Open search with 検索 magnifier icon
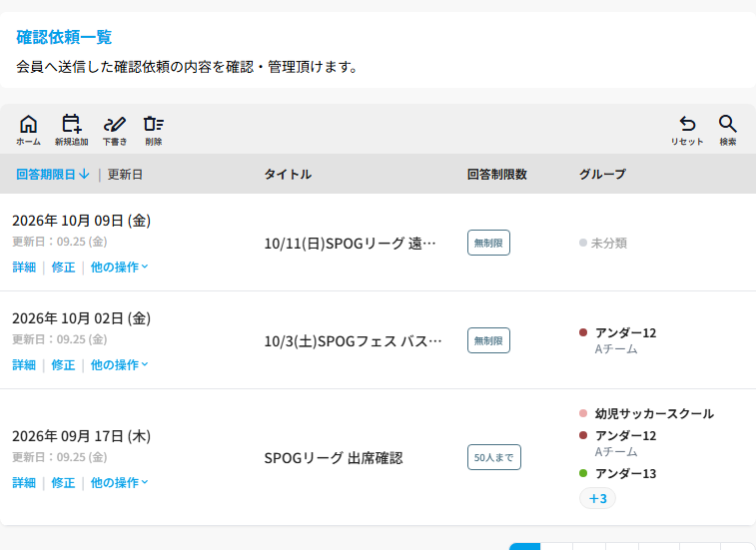Screen dimensions: 756x550 tap(728, 130)
